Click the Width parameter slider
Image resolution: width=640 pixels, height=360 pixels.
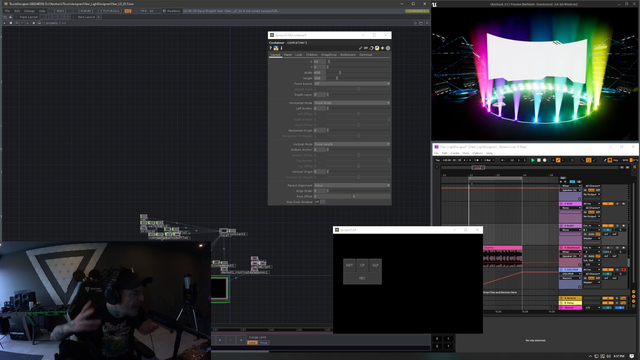[x=358, y=73]
